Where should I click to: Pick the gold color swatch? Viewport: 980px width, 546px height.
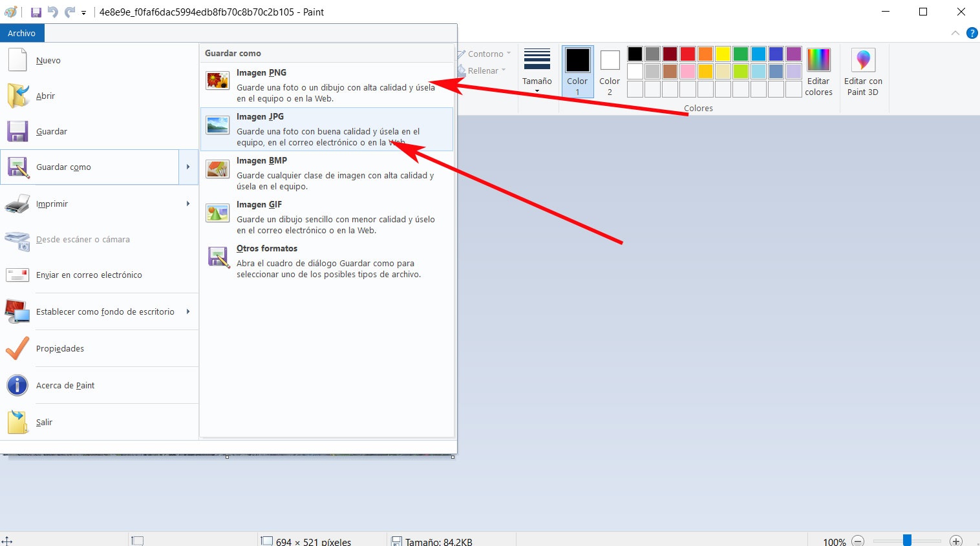coord(705,71)
